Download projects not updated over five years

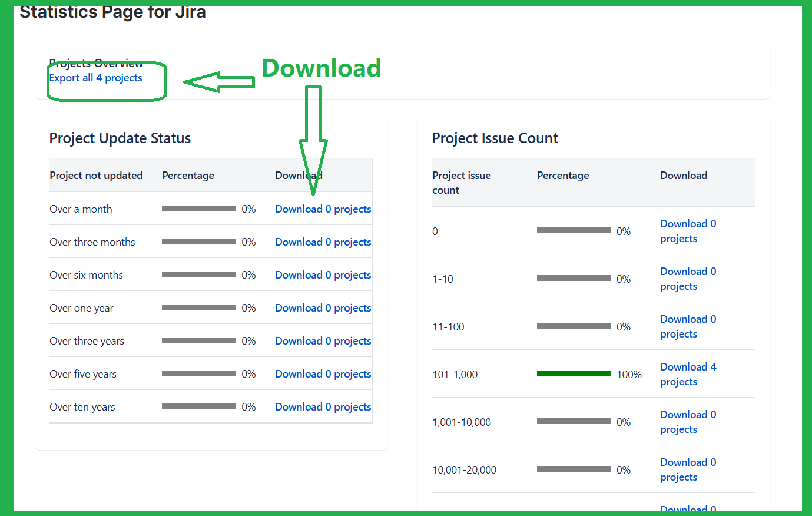[323, 374]
